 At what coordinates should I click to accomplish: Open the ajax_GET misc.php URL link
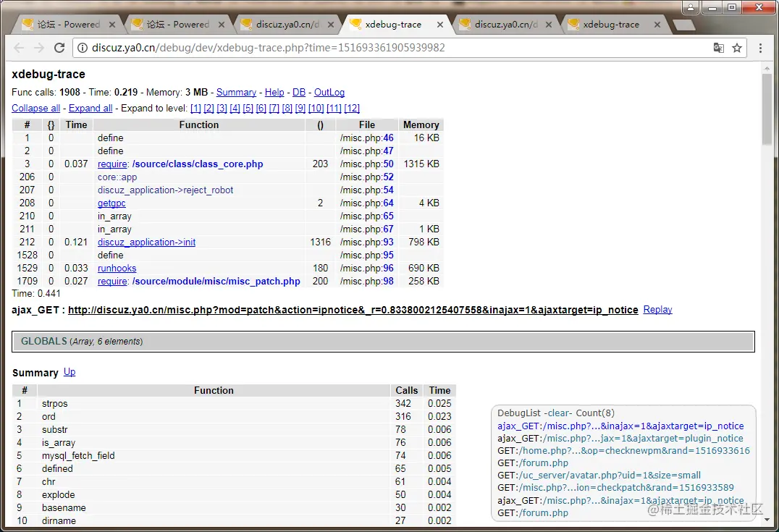click(353, 310)
